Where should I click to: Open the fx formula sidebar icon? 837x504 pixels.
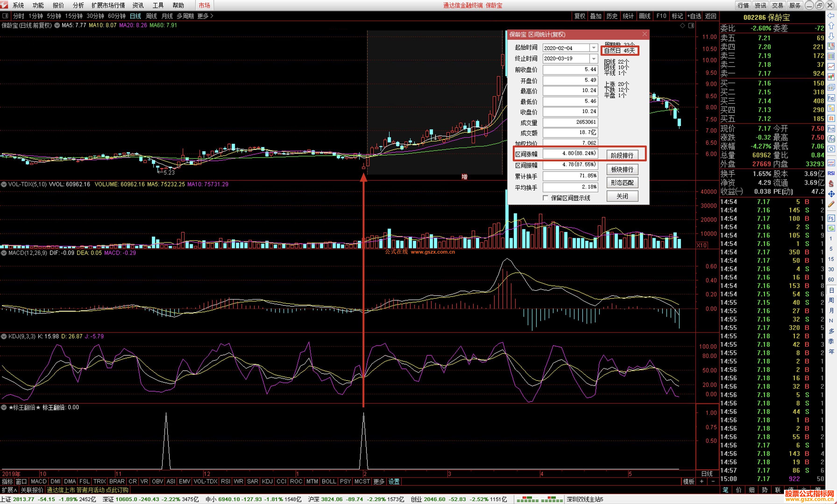(x=831, y=139)
